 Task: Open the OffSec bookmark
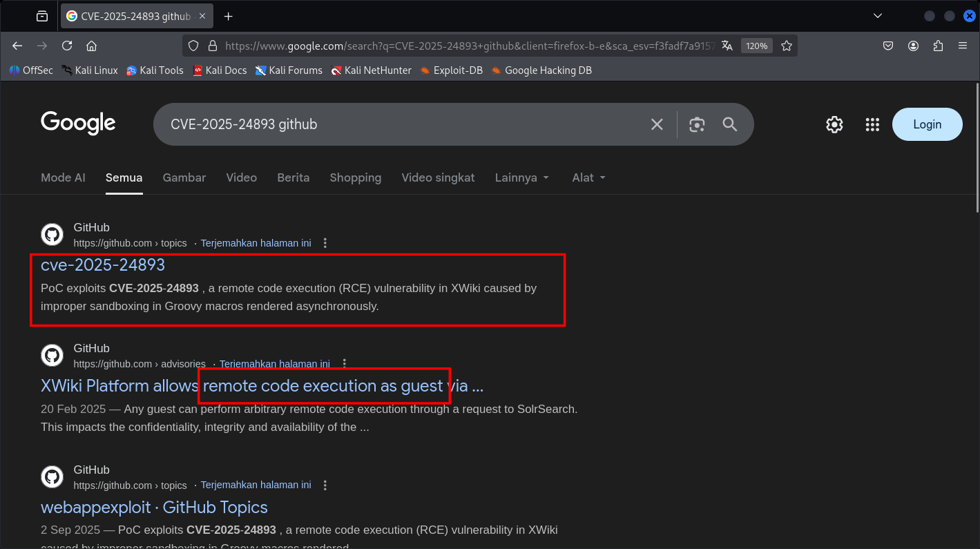coord(30,70)
